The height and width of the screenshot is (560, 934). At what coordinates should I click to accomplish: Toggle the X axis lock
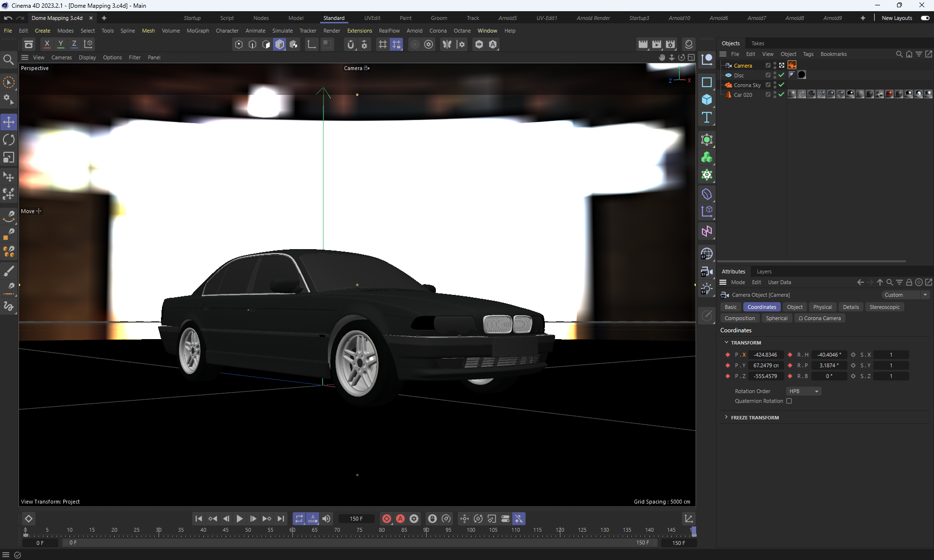47,44
